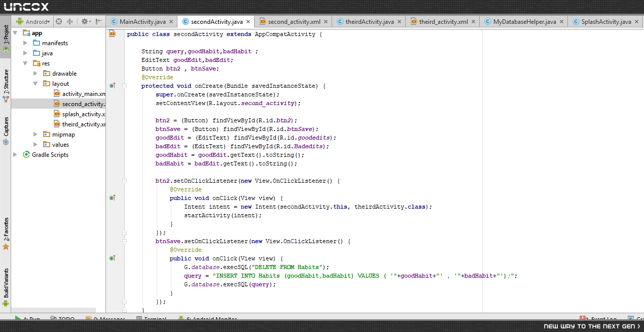This screenshot has height=332, width=644.
Task: Close the second_activity.xml tab
Action: (326, 21)
